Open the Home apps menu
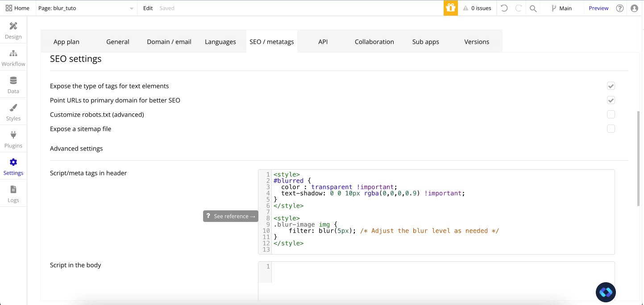Image resolution: width=644 pixels, height=305 pixels. (x=17, y=8)
